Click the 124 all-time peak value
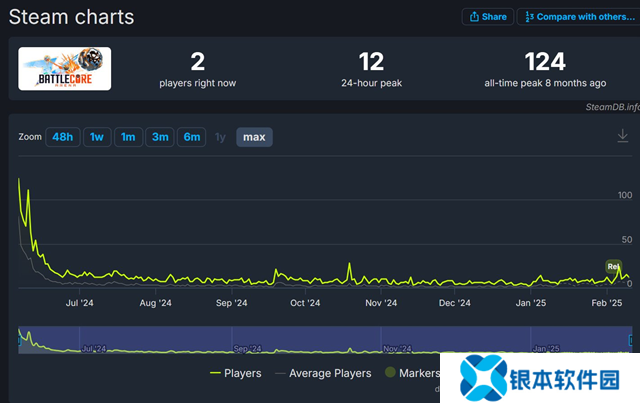 pyautogui.click(x=545, y=62)
